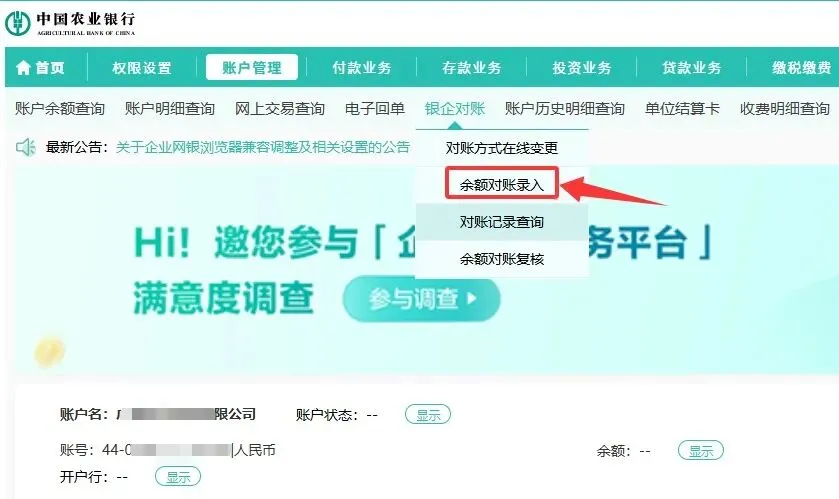Show the hidden 余额 value
The image size is (839, 499).
point(700,450)
